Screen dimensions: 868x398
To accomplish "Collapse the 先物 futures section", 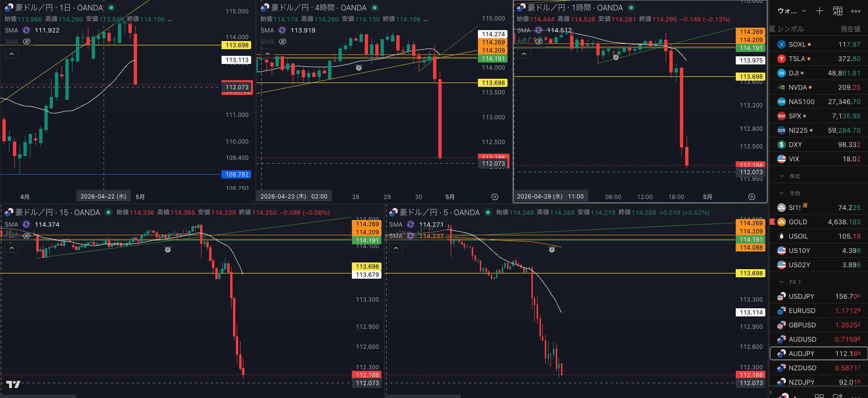I will point(782,193).
